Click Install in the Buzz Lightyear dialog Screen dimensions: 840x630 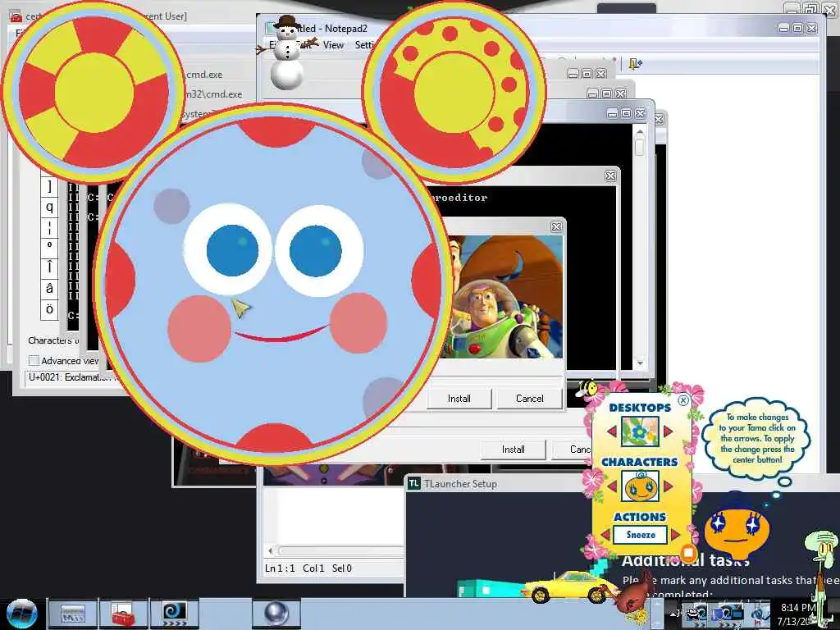459,399
